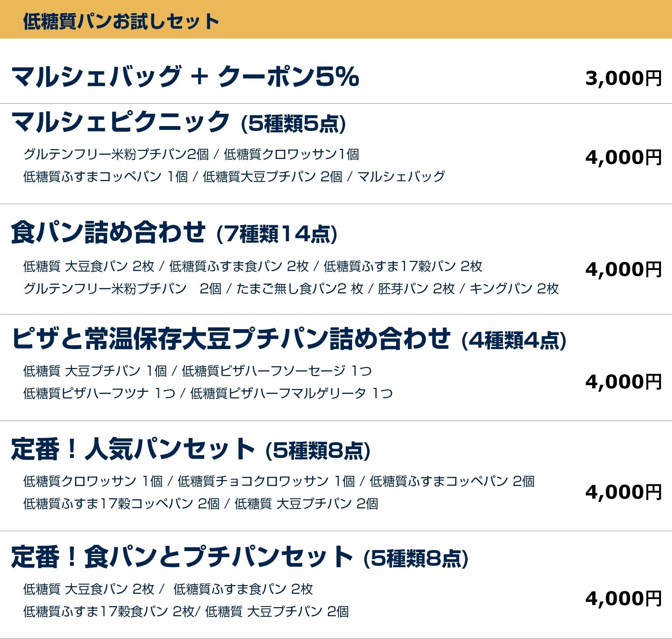
Task: Select the グルテンフリー米粉プチパン2個 line under マルシェピクニック
Action: point(116,154)
